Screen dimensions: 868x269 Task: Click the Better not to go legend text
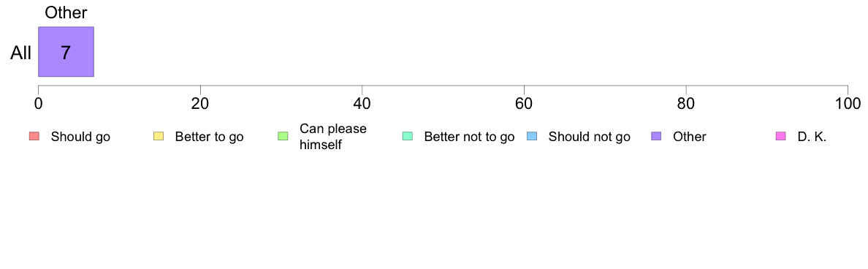[x=469, y=137]
